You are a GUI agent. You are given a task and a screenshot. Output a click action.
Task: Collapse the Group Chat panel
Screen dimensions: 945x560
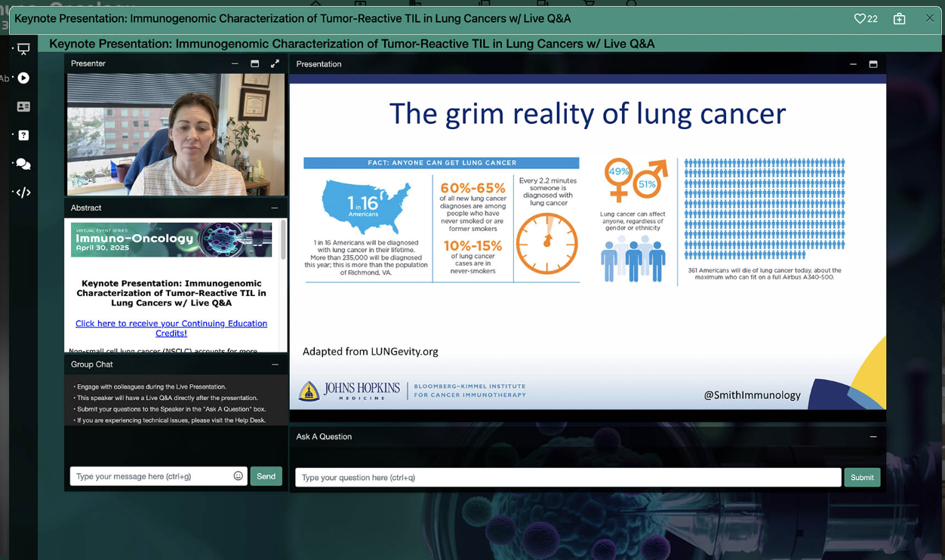(x=275, y=365)
